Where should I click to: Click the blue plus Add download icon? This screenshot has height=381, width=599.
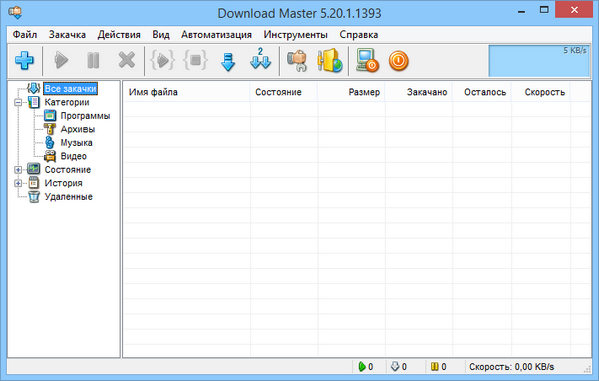[x=24, y=60]
